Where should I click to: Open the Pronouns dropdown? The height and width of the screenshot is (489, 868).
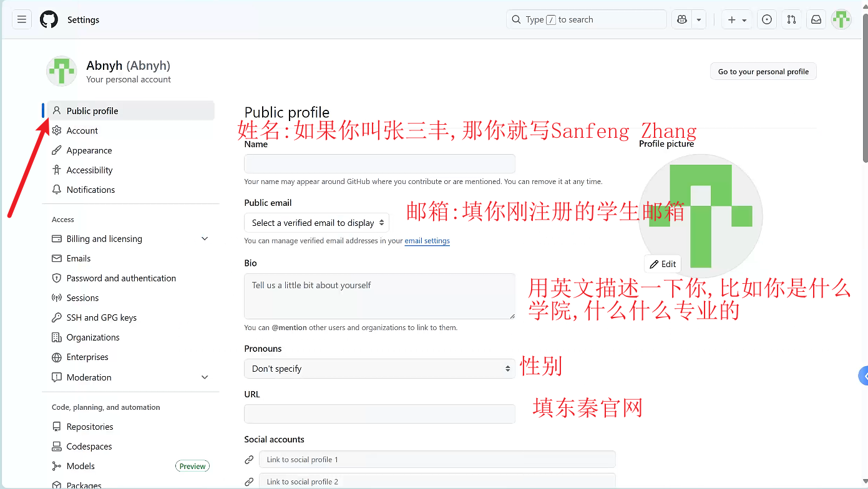[380, 369]
